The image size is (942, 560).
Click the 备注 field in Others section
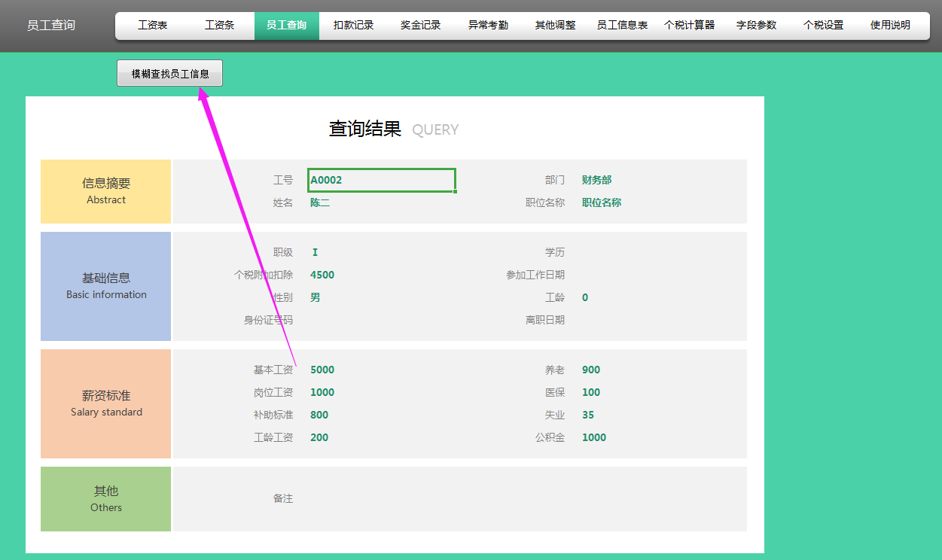(x=282, y=498)
